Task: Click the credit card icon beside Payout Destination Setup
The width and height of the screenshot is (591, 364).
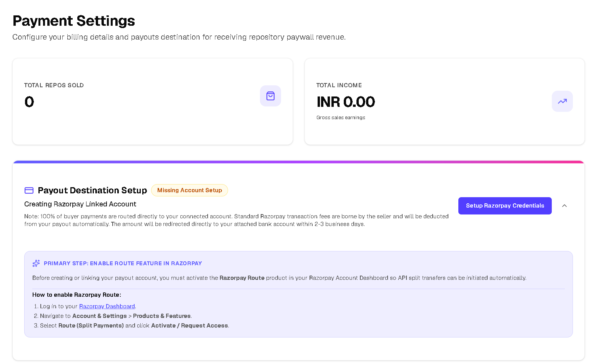Action: [x=29, y=190]
